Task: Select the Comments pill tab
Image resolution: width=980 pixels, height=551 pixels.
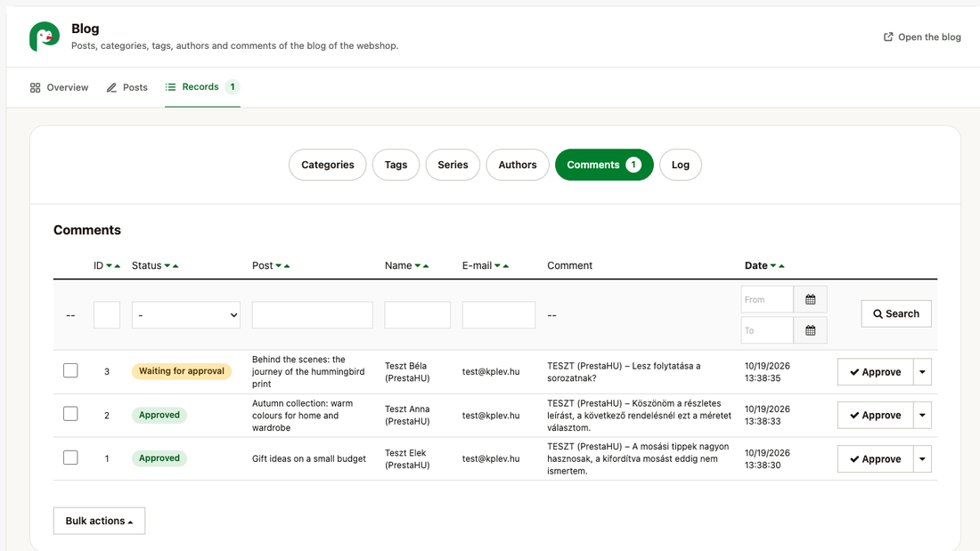Action: tap(604, 165)
